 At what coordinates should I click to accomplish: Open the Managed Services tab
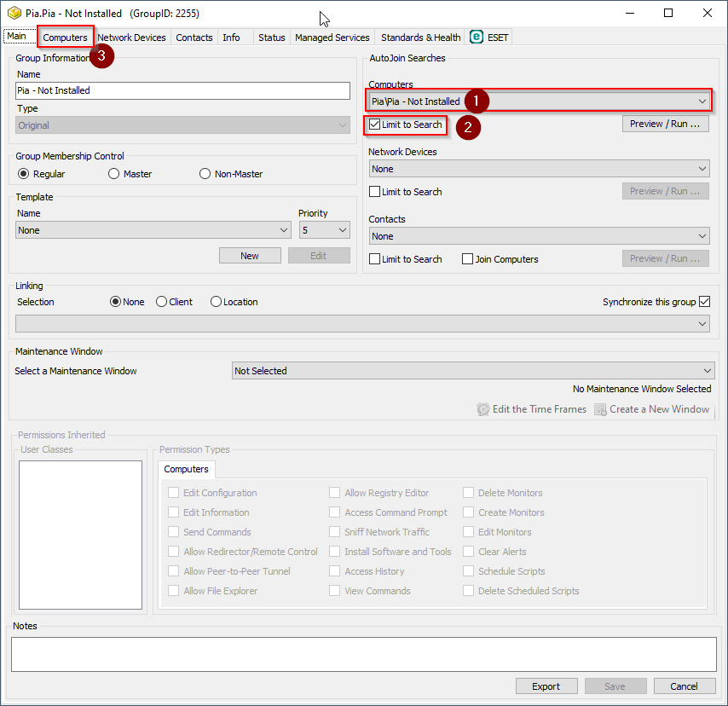(332, 38)
